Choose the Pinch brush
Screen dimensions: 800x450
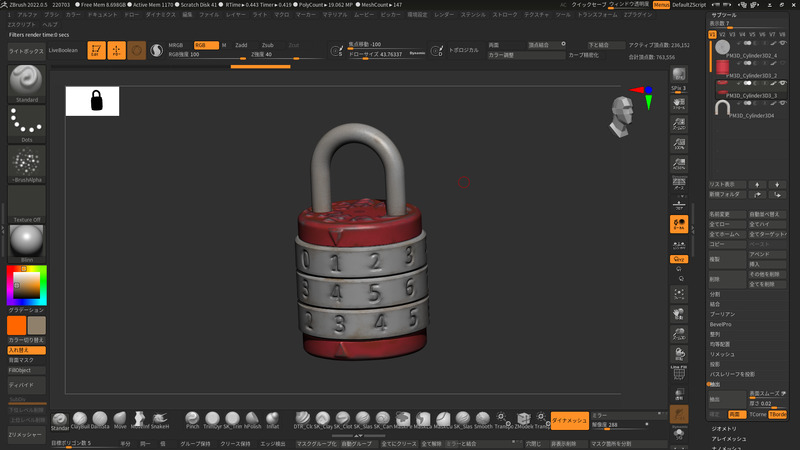pyautogui.click(x=192, y=420)
